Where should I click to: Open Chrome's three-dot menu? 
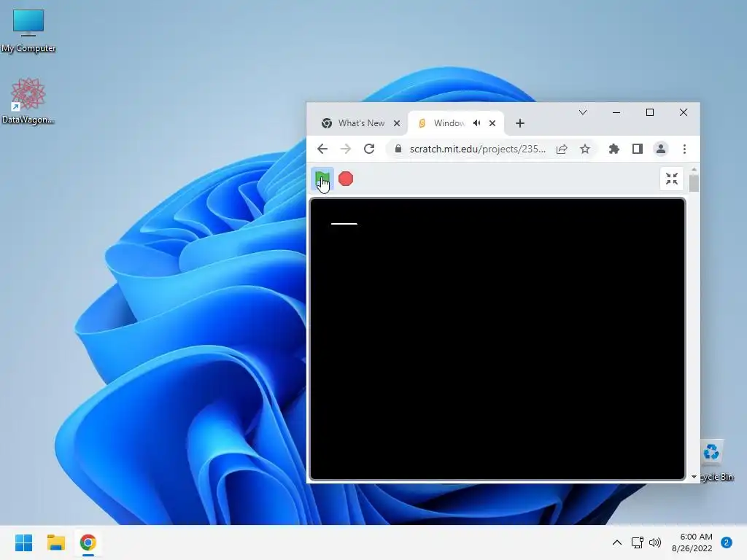(x=684, y=149)
